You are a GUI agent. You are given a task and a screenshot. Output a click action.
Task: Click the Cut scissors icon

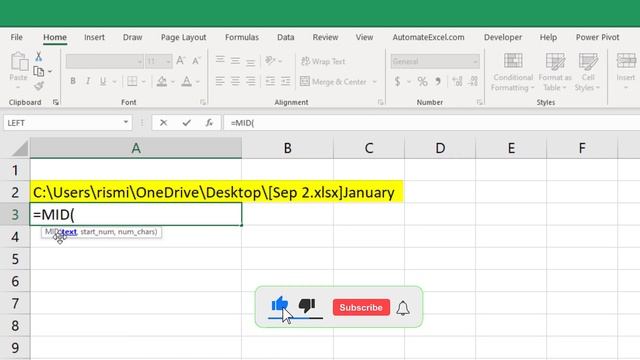[38, 56]
